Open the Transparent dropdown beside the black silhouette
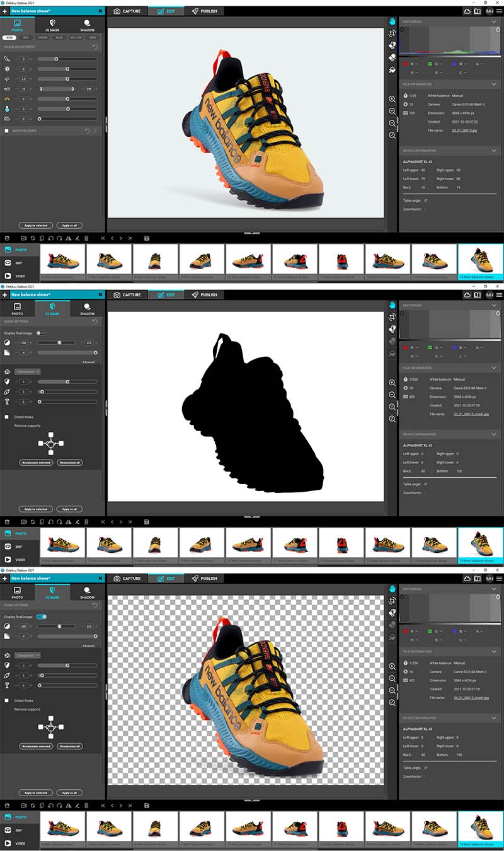504x851 pixels. (28, 372)
